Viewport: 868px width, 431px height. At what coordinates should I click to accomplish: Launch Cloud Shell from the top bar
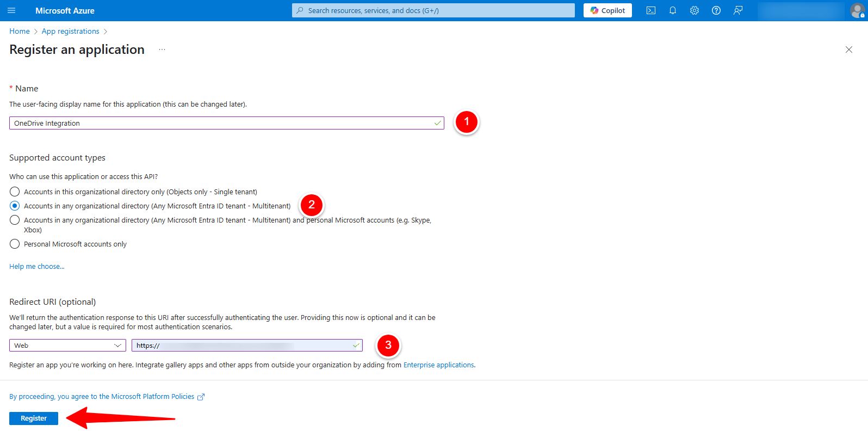tap(650, 10)
